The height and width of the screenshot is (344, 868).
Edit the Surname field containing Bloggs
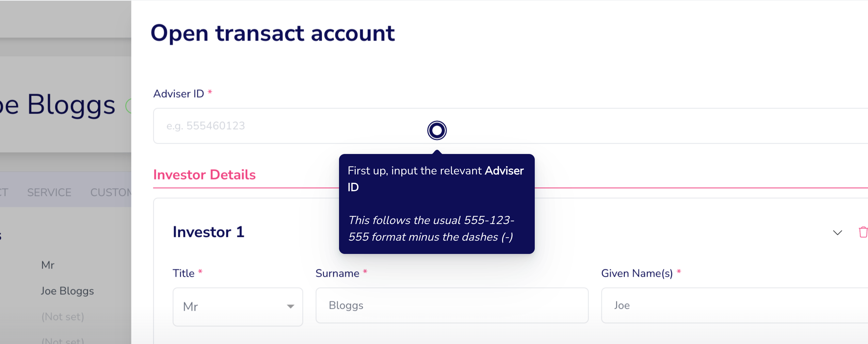452,305
